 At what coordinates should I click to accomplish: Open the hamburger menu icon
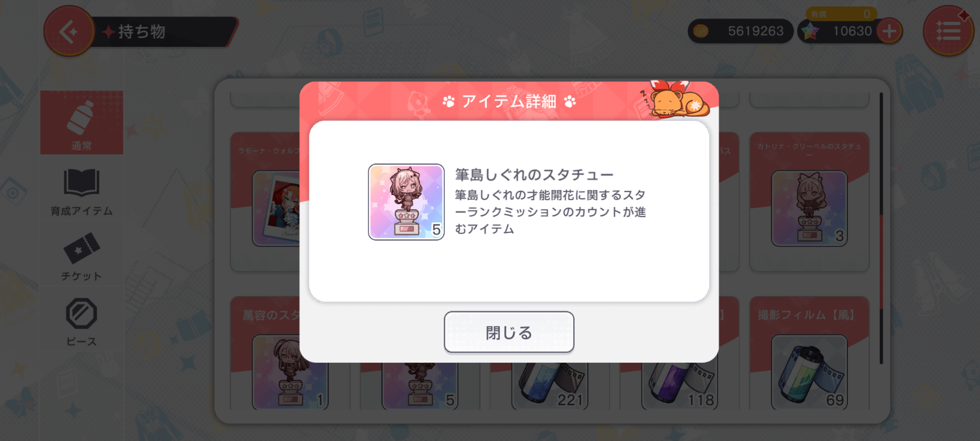[x=948, y=31]
